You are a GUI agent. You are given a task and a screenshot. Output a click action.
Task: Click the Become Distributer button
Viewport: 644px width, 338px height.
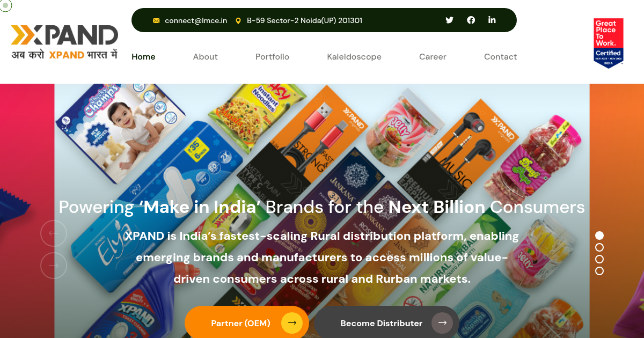click(387, 322)
